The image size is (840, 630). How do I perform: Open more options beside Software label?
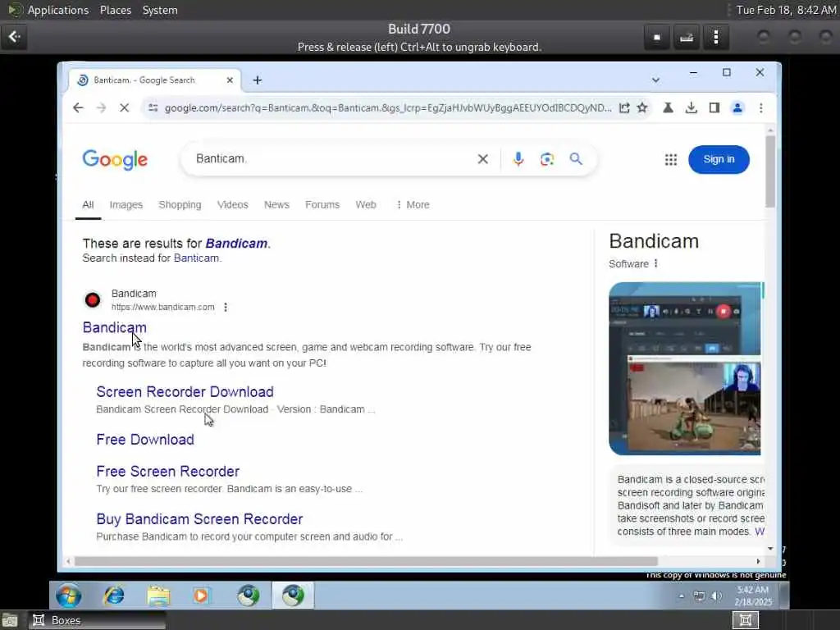[x=655, y=263]
